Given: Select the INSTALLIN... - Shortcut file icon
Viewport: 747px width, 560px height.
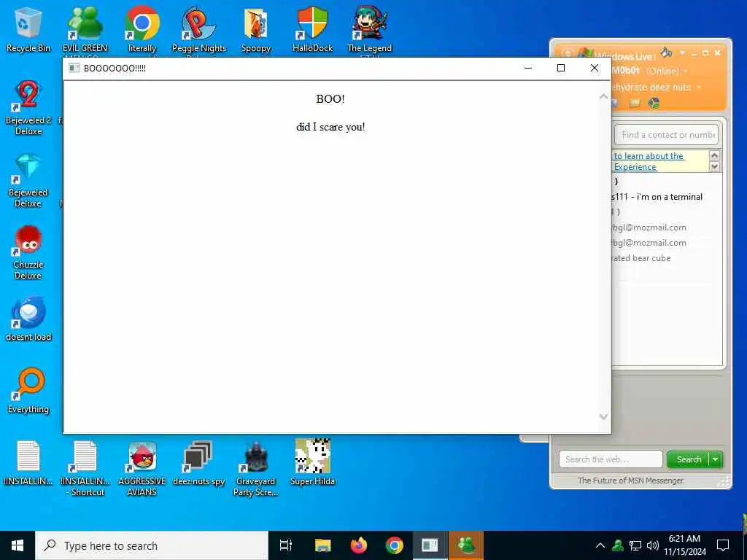Looking at the screenshot, I should pyautogui.click(x=85, y=467).
